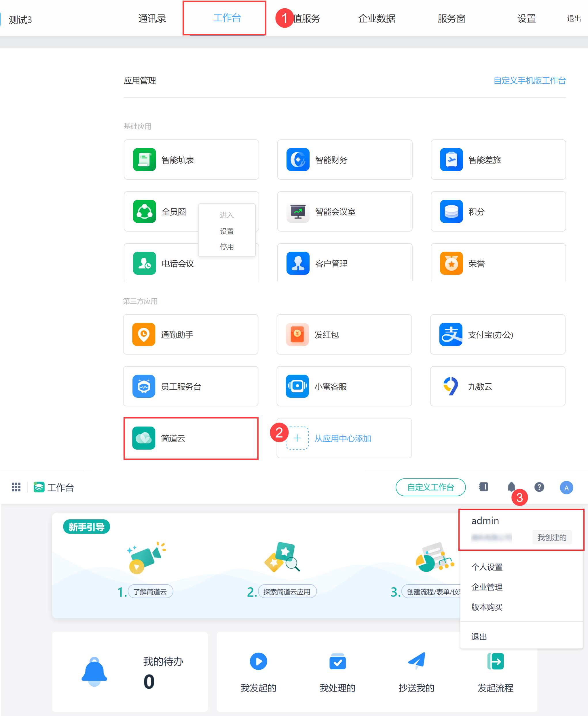Image resolution: width=588 pixels, height=716 pixels.
Task: Select 个人设置 from user menu
Action: [487, 567]
